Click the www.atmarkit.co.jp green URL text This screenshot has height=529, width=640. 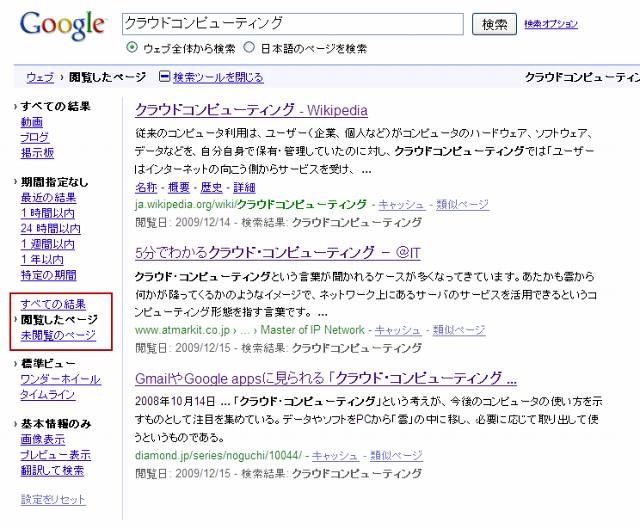pyautogui.click(x=249, y=330)
